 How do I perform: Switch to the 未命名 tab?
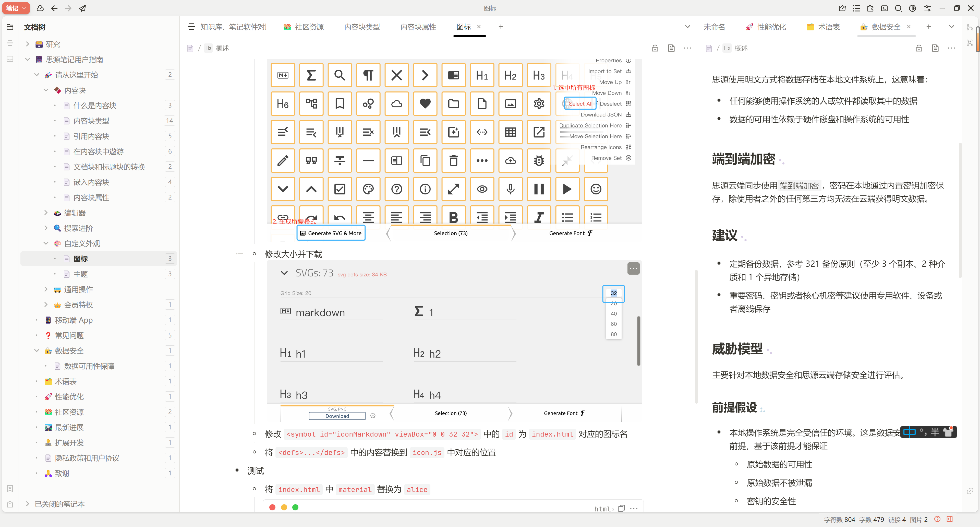click(714, 27)
